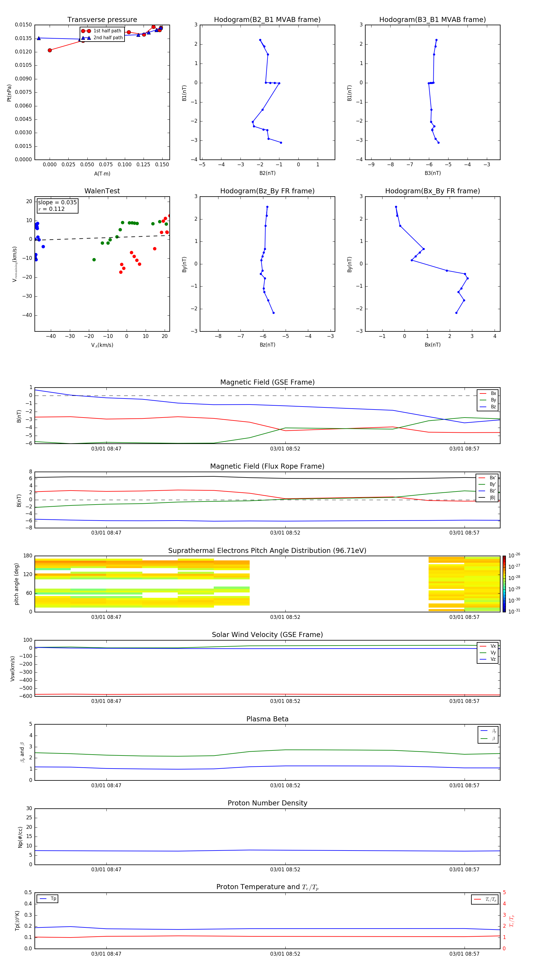Click the '1st half path' legend entry
This screenshot has height=980, width=535.
102,31
